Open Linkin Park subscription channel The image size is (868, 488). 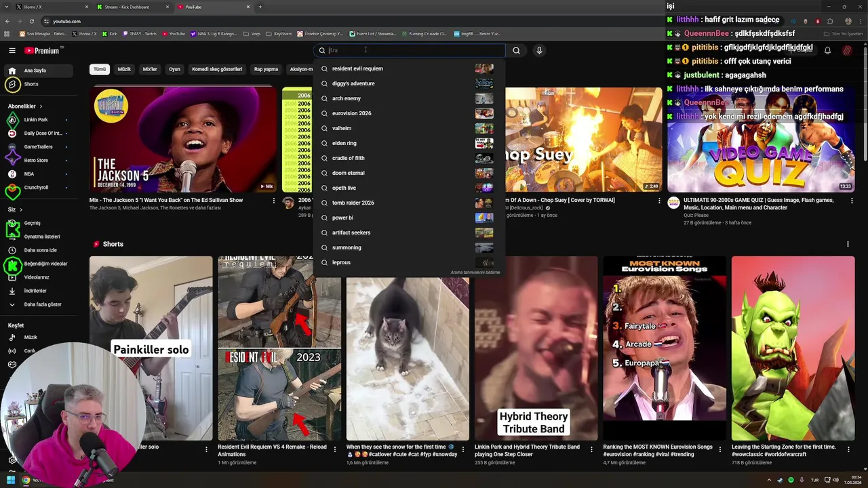pyautogui.click(x=39, y=120)
